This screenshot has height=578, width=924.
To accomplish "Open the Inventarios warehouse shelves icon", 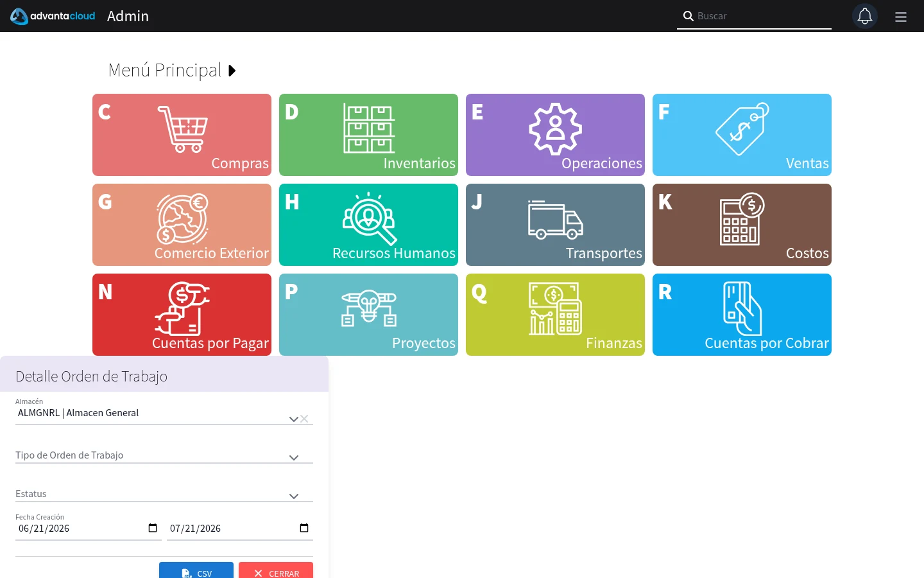I will (369, 128).
